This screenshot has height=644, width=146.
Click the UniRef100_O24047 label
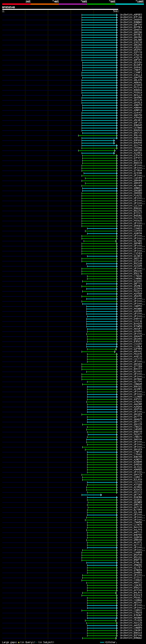tap(131, 113)
